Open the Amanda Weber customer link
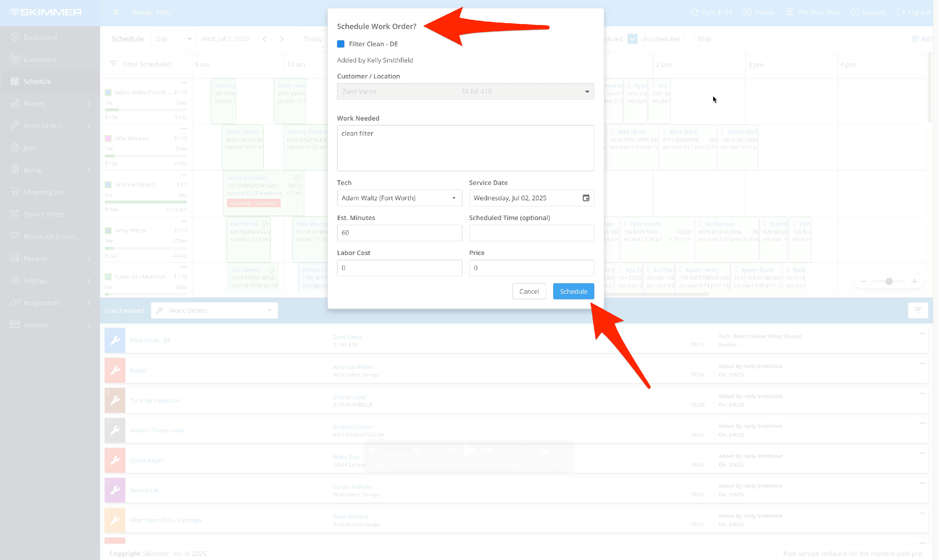 pyautogui.click(x=353, y=367)
